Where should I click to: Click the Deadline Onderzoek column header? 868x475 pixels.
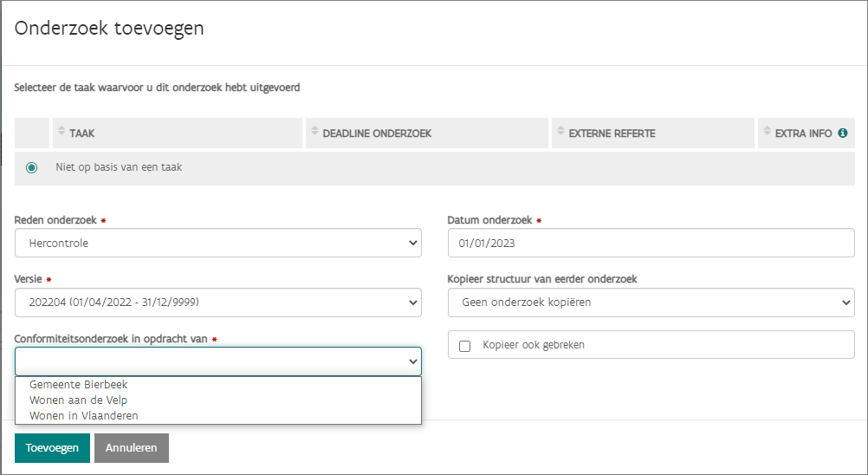click(x=377, y=133)
